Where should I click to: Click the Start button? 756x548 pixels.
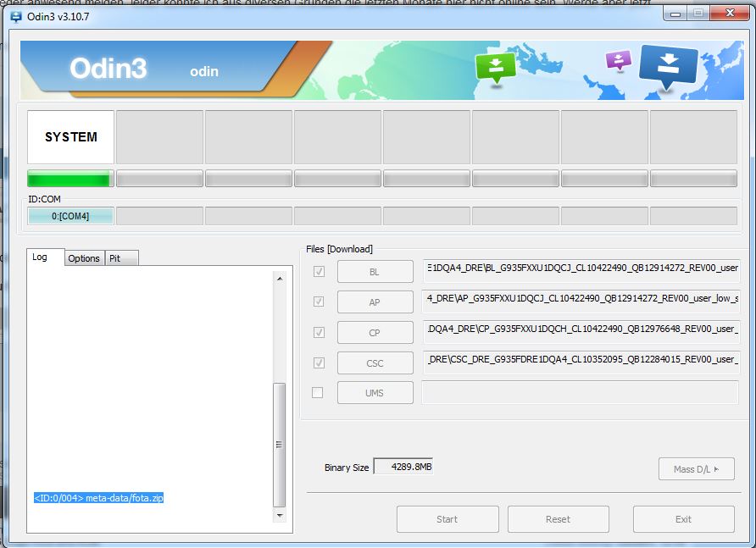click(447, 519)
